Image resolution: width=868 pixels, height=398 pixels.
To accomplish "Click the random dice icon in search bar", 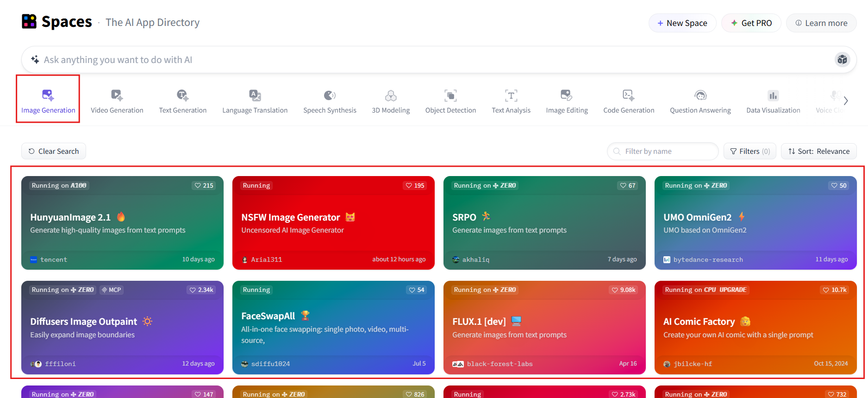I will click(842, 59).
